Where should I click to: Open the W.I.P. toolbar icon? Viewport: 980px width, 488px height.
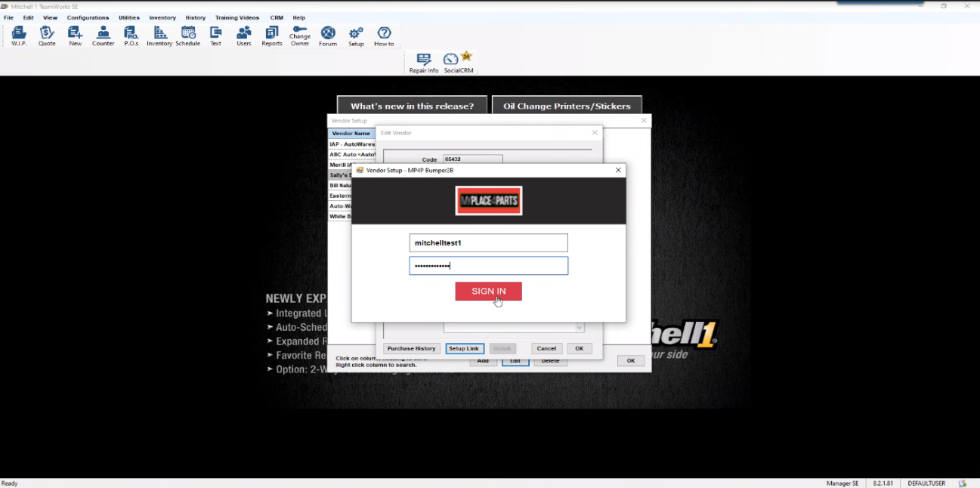pos(19,36)
